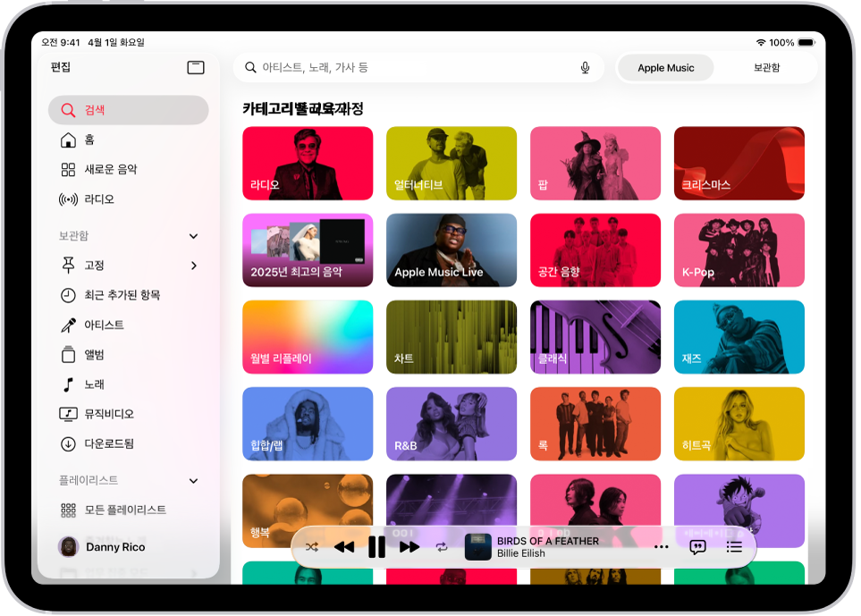Open the 크리스마스 category tile
Screen dimensions: 861x616
(739, 163)
